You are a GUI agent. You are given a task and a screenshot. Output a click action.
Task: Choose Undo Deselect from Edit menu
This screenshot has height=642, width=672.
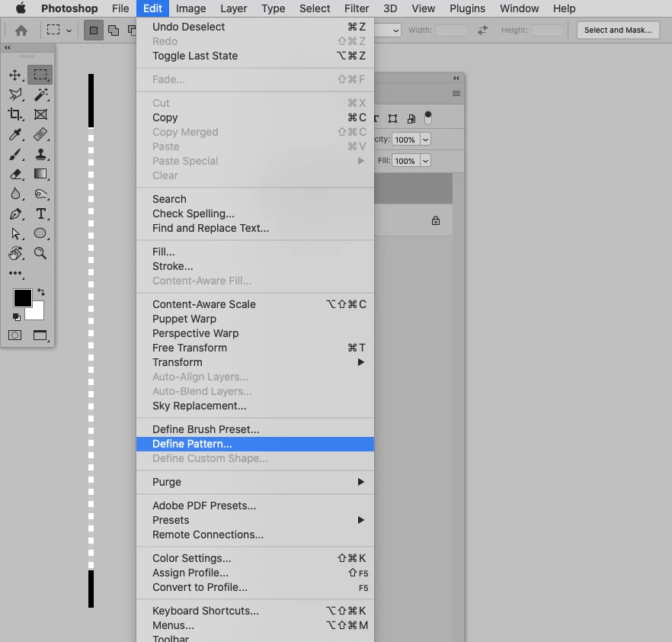click(255, 27)
